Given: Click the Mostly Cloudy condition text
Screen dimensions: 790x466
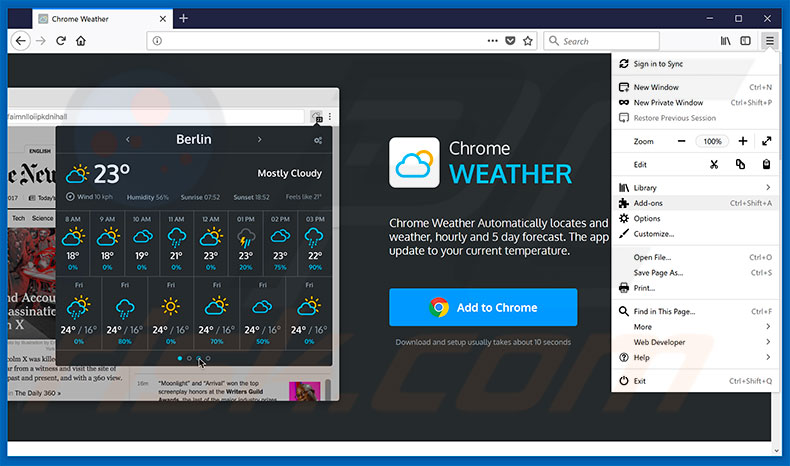Looking at the screenshot, I should coord(290,173).
